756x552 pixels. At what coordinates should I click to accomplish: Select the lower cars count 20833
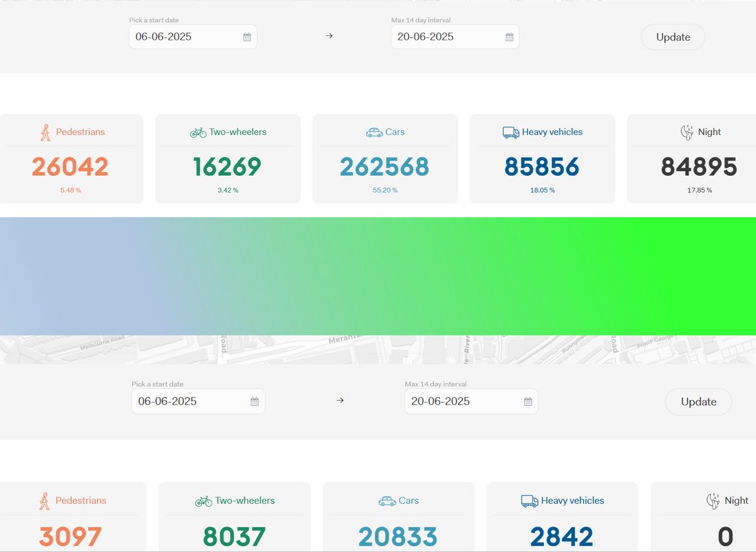coord(398,538)
